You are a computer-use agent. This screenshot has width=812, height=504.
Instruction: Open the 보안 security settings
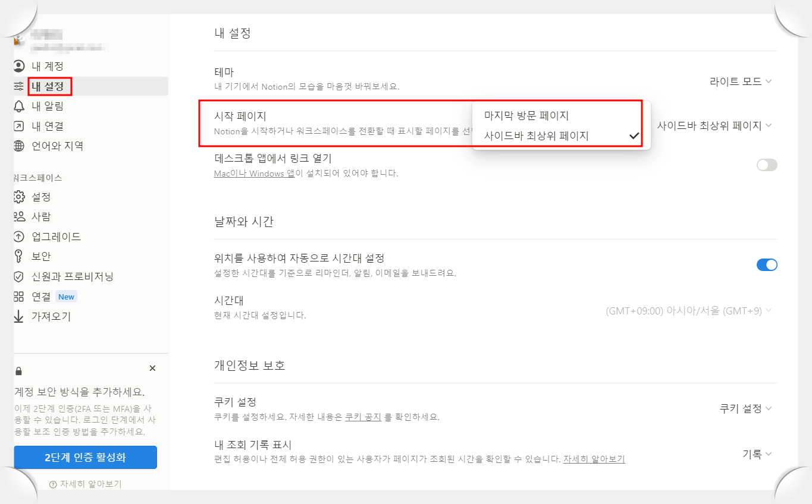45,256
